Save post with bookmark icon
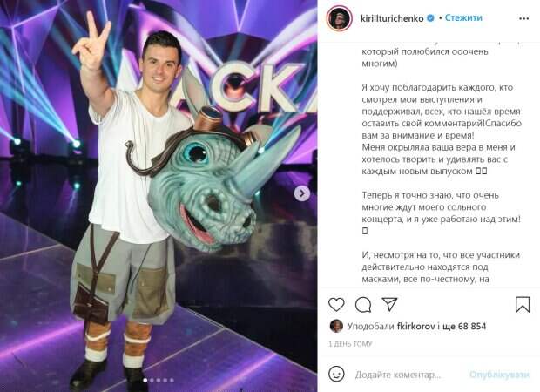Viewport: 540px width, 392px height. [523, 305]
